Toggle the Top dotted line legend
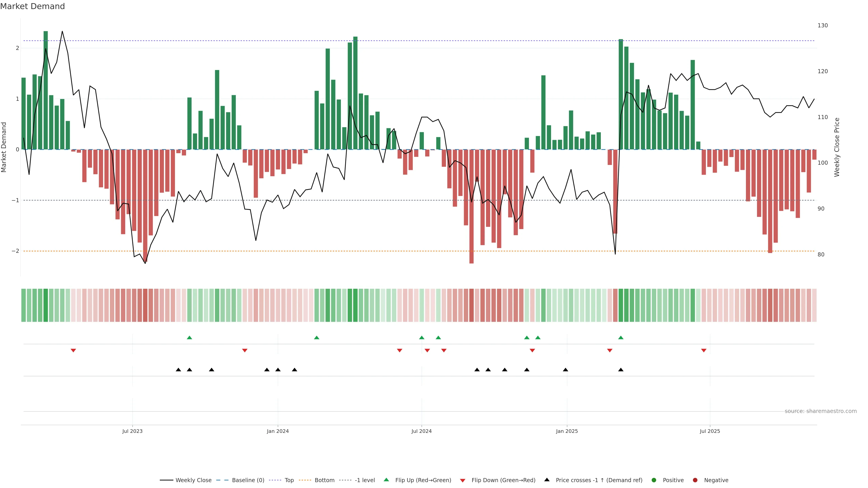 click(289, 480)
